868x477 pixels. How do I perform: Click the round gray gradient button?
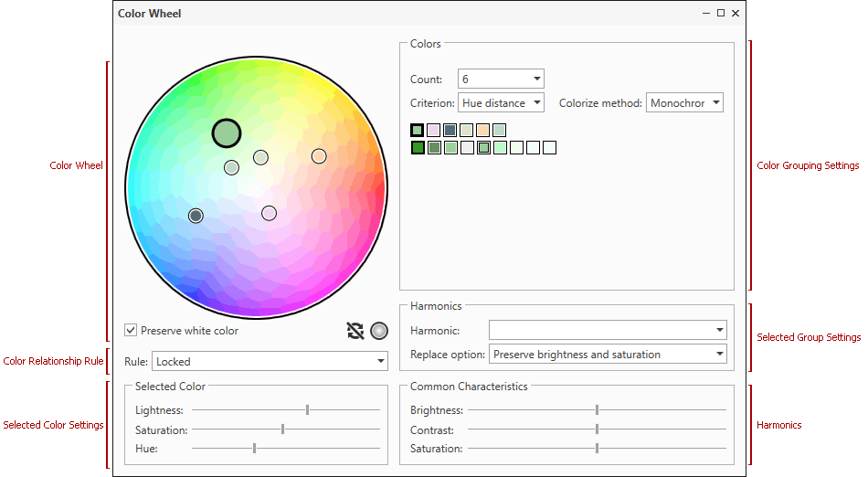click(x=379, y=331)
